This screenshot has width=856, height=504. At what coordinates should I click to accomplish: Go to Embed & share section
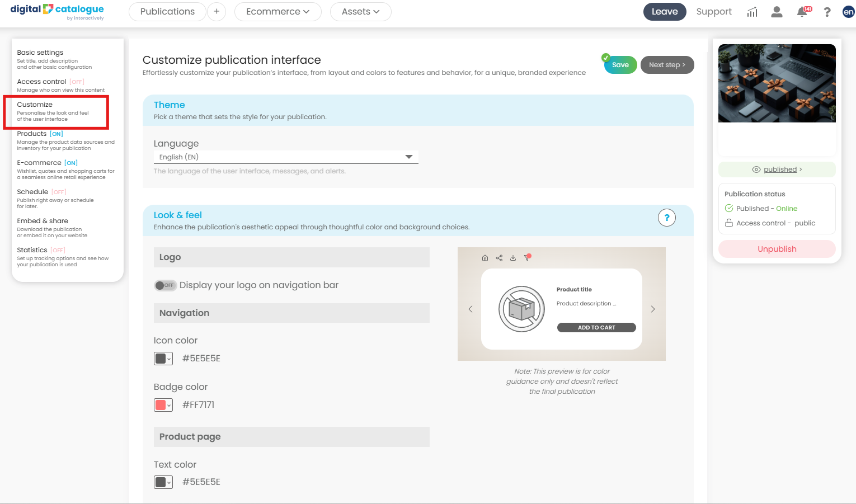[x=43, y=221]
